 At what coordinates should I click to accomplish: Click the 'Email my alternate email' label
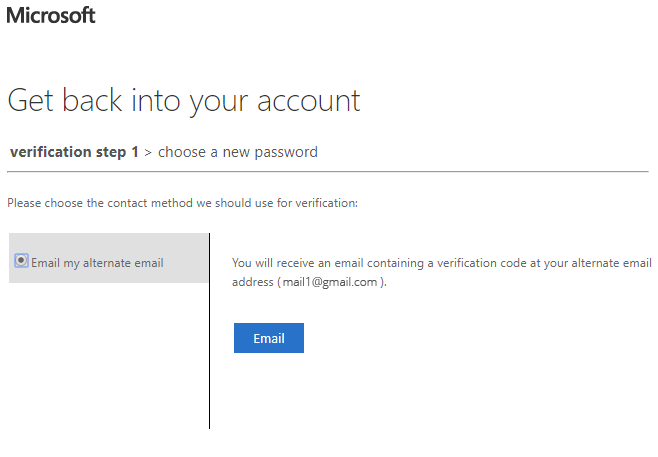point(97,263)
